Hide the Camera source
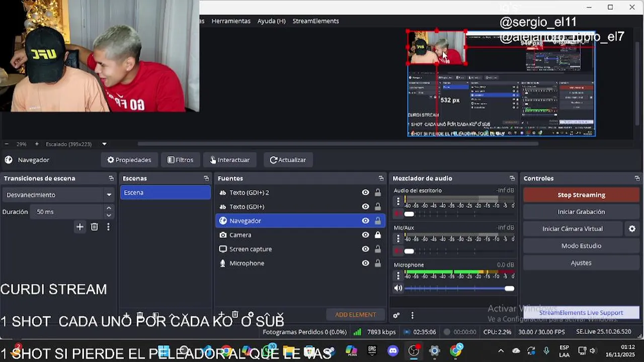Viewport: 644px width, 362px height. coord(365,235)
